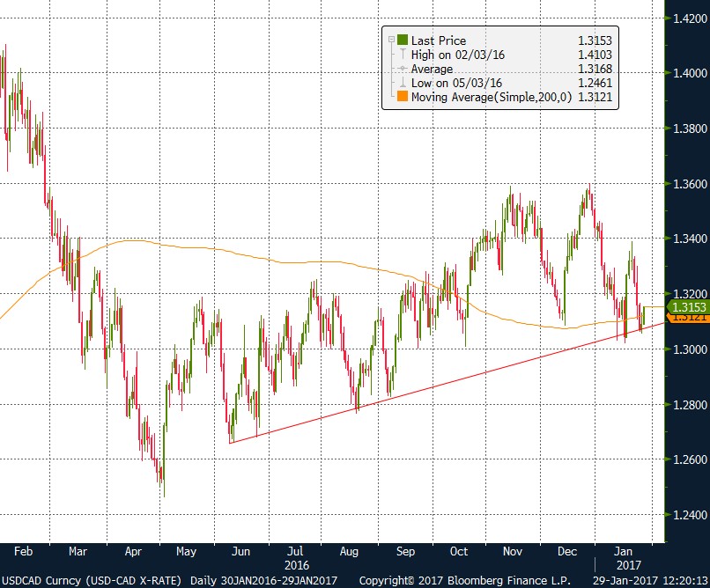Click the Nov label on the date axis
710x588 pixels.
[512, 550]
